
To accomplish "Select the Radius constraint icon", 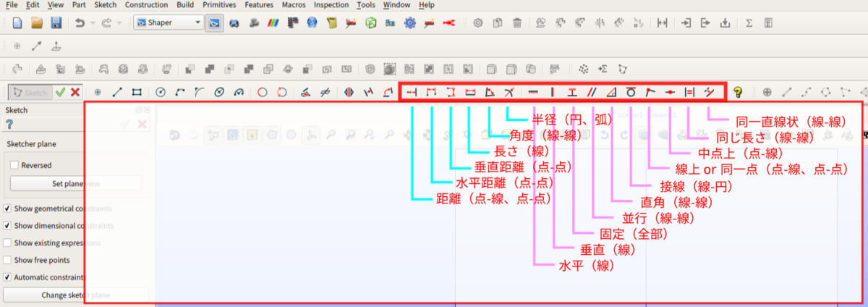I will pyautogui.click(x=509, y=92).
